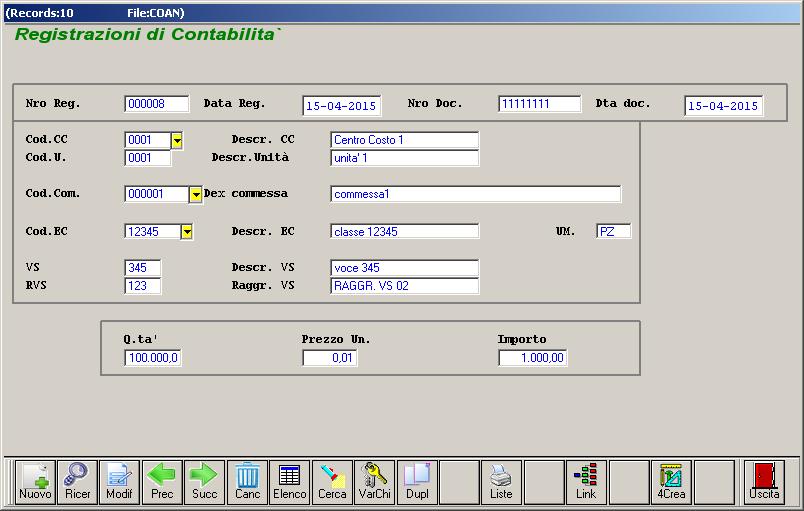
Task: Open the Link tree icon
Action: tap(587, 482)
